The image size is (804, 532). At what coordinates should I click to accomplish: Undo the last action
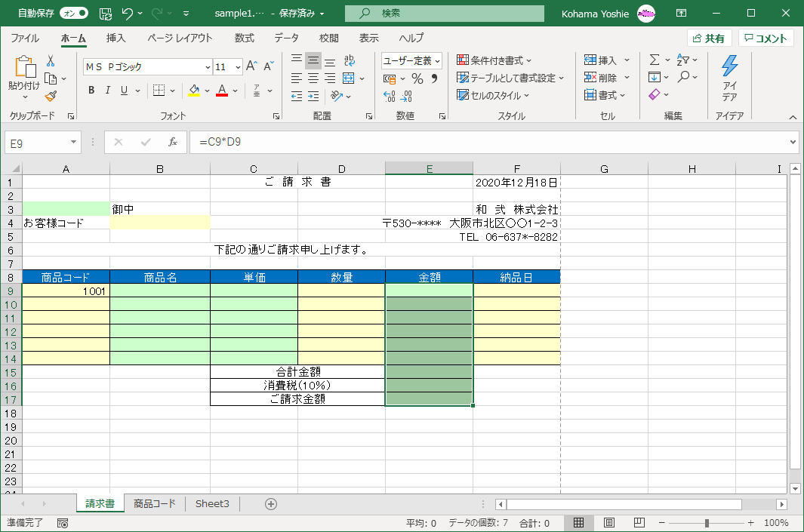(x=127, y=14)
